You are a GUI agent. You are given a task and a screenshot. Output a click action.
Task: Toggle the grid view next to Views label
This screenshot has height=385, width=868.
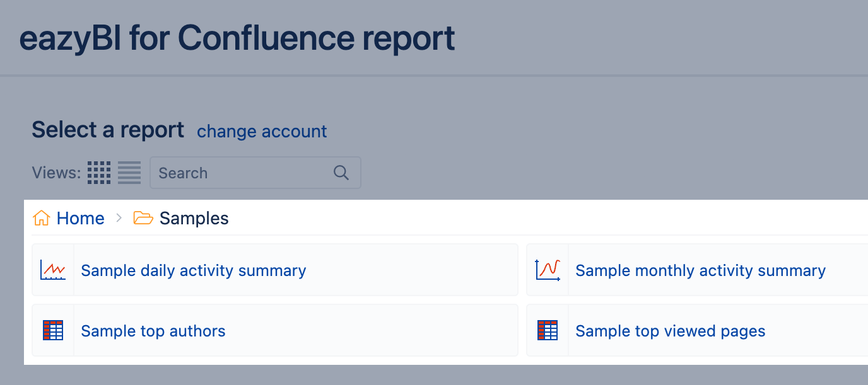pos(99,172)
